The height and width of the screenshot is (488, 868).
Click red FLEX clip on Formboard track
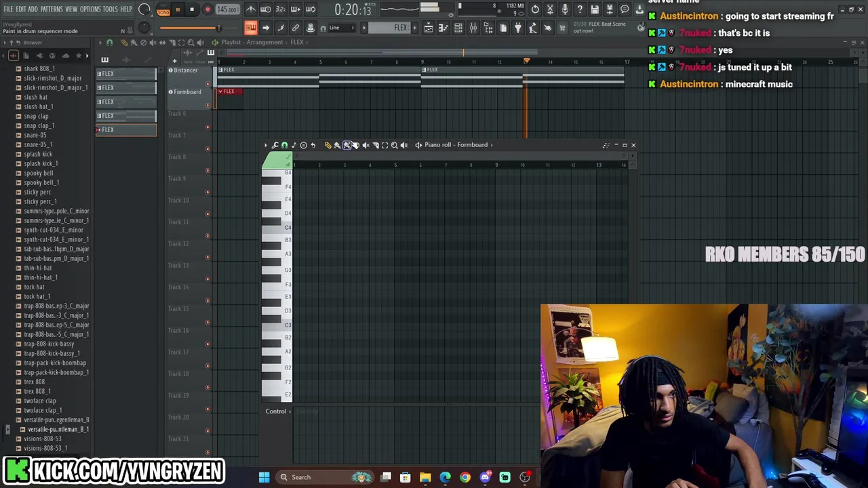229,91
